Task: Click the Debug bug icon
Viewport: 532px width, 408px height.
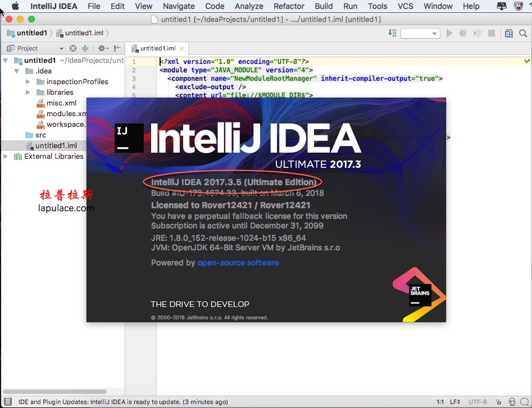Action: point(463,33)
